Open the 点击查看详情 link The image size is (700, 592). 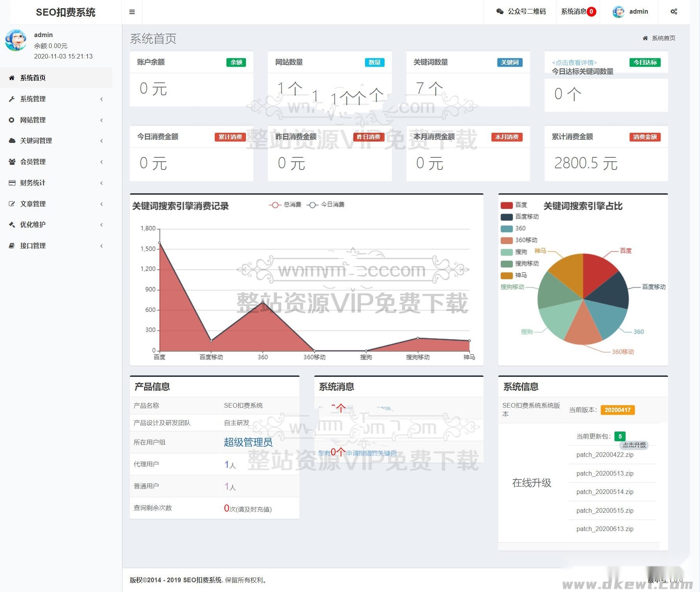pos(574,62)
